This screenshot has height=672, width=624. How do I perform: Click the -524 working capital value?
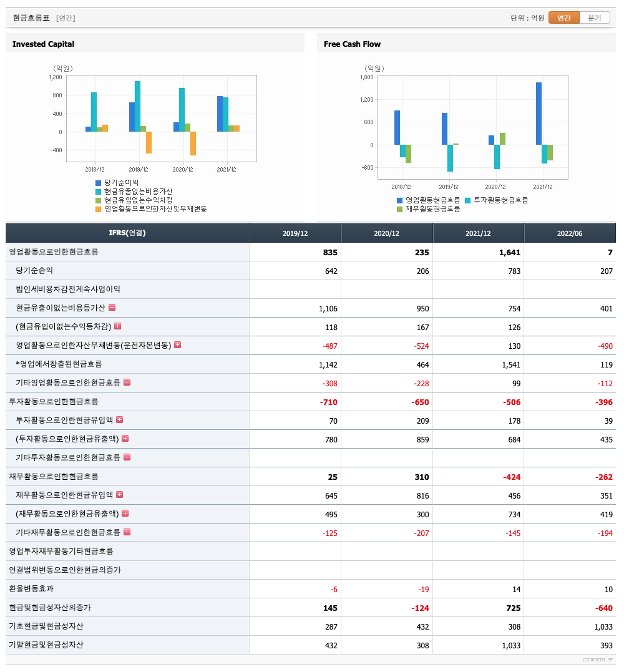(421, 346)
